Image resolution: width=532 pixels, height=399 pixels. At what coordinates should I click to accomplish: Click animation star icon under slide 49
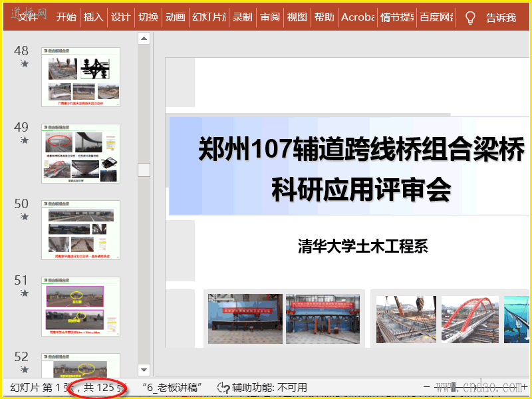(x=24, y=140)
